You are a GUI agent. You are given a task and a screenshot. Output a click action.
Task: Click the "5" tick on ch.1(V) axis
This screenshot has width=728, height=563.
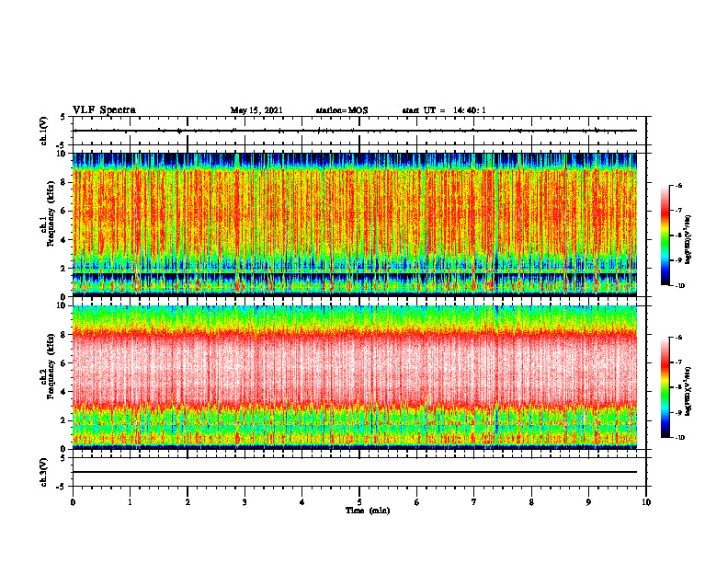[64, 117]
